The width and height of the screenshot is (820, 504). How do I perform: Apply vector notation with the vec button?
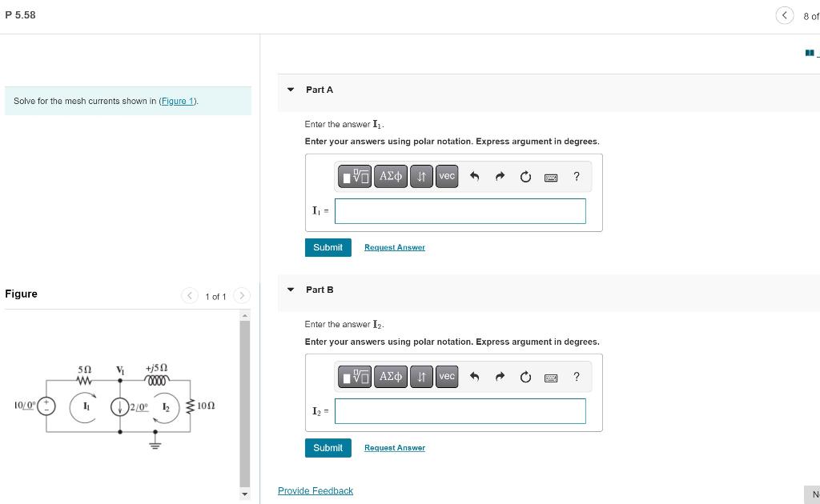(446, 176)
